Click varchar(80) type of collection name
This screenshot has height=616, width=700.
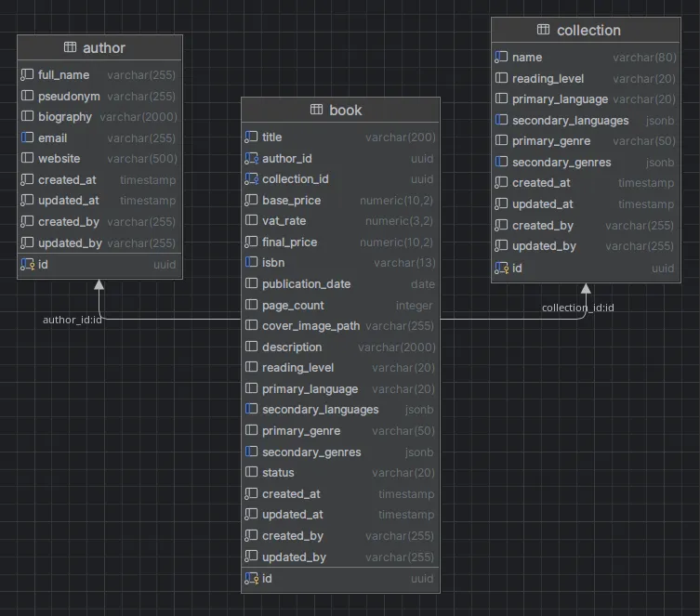[x=644, y=58]
